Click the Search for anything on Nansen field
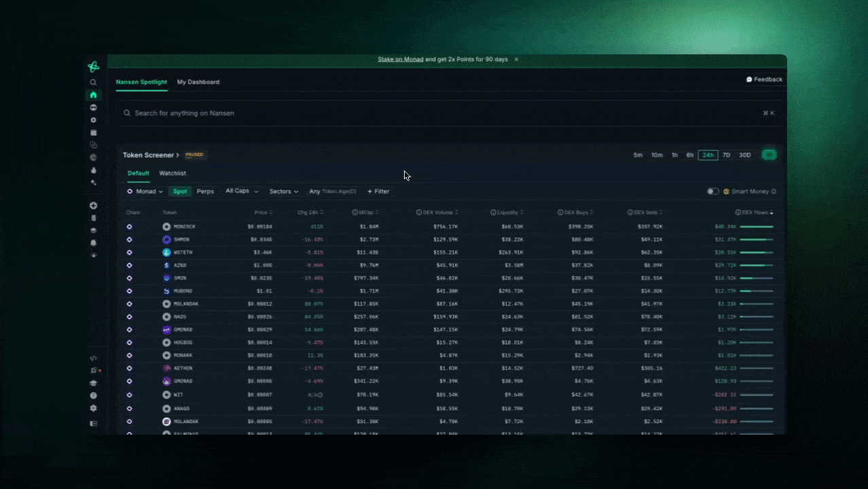This screenshot has width=868, height=489. coord(441,113)
